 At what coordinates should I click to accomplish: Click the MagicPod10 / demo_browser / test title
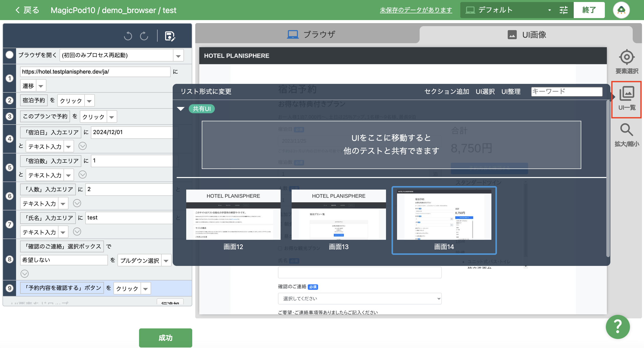(x=113, y=10)
